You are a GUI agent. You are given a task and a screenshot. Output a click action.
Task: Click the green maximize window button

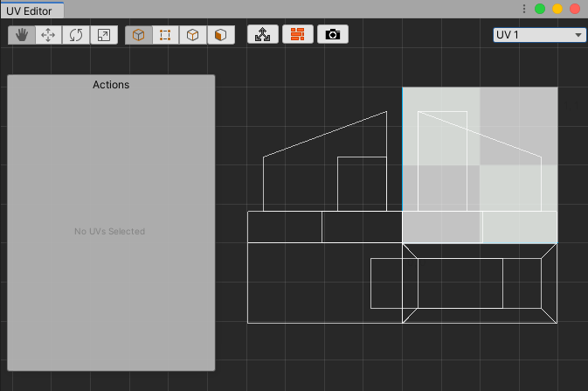pos(540,9)
